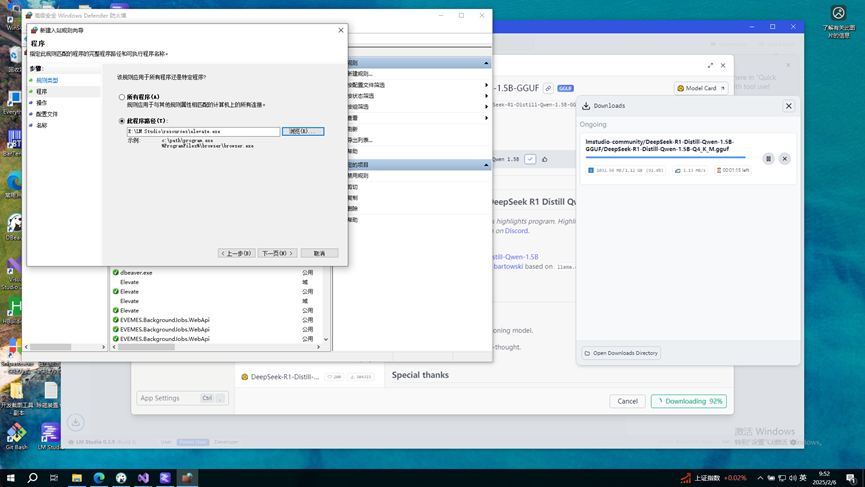Click 导出列表 action in firewall pane
Viewport: 865px width, 487px height.
pyautogui.click(x=360, y=140)
